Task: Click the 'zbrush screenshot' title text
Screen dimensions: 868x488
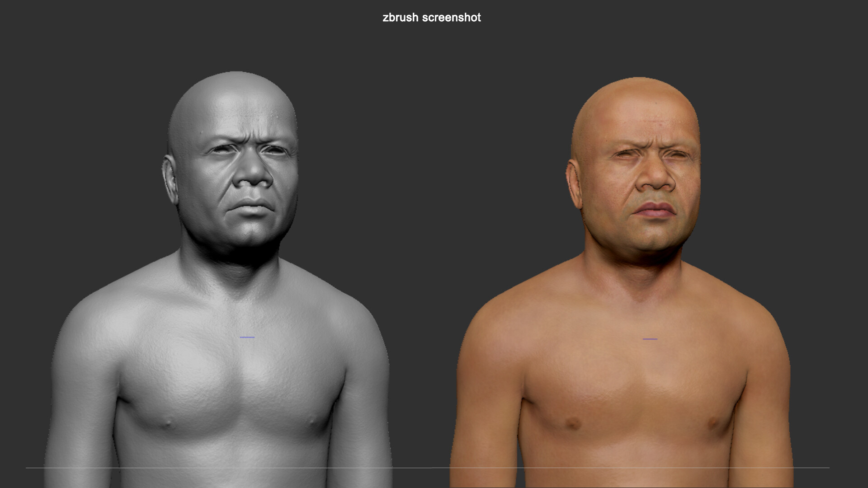Action: (431, 18)
